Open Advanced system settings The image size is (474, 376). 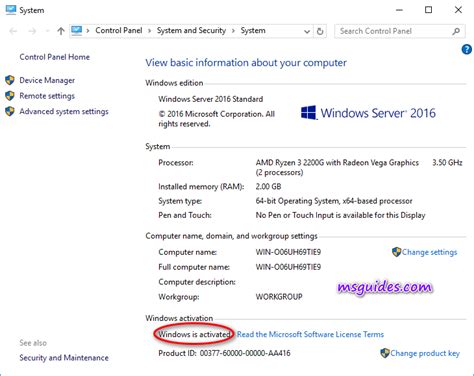[x=64, y=111]
